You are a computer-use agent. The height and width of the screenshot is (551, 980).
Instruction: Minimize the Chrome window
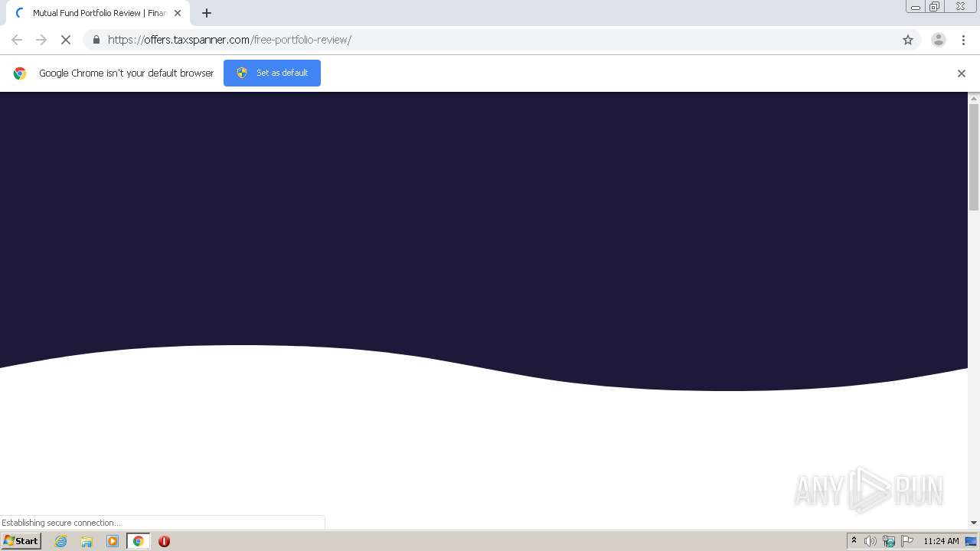point(916,7)
